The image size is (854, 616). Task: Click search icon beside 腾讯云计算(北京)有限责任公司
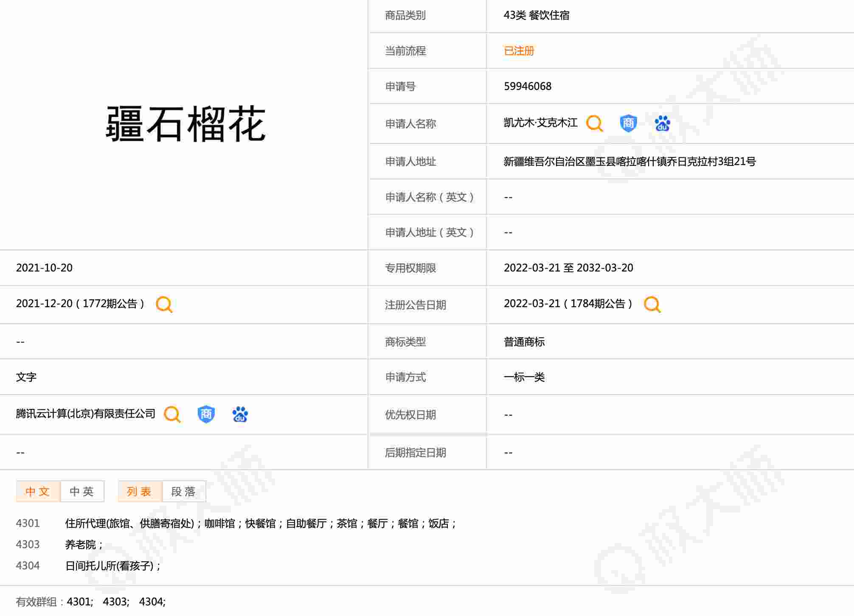[x=172, y=414]
